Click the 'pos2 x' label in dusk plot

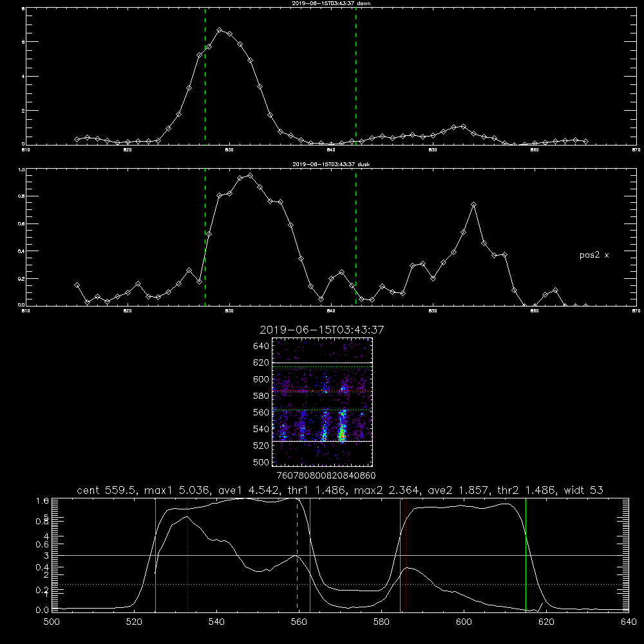point(594,255)
